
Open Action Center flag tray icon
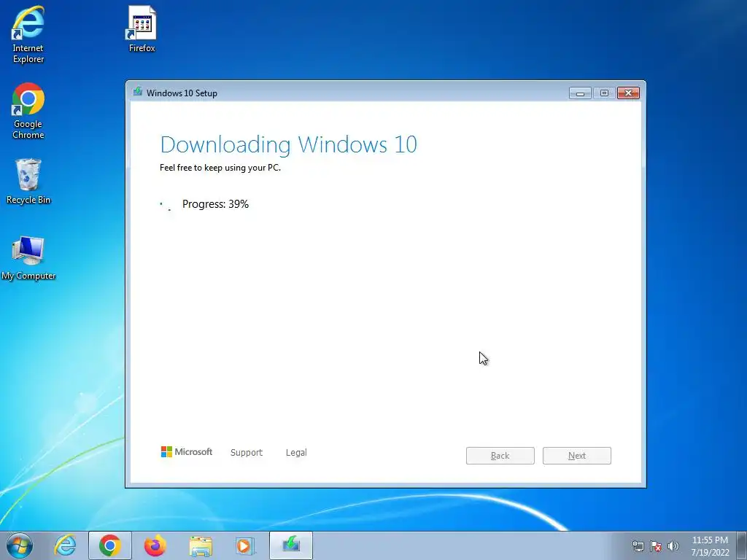(x=656, y=546)
